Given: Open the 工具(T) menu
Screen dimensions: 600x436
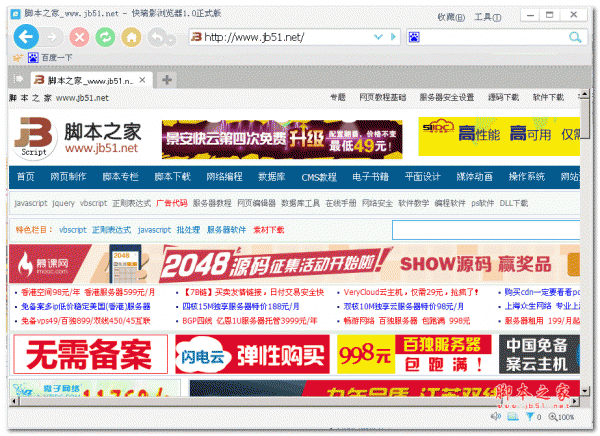Looking at the screenshot, I should 488,17.
